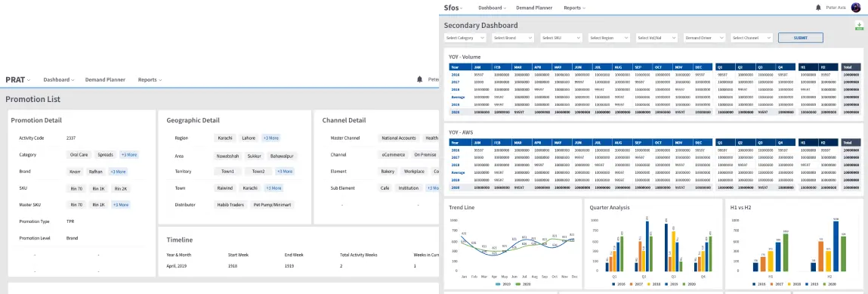Image resolution: width=868 pixels, height=294 pixels.
Task: Click the Lahore region chip
Action: (249, 138)
